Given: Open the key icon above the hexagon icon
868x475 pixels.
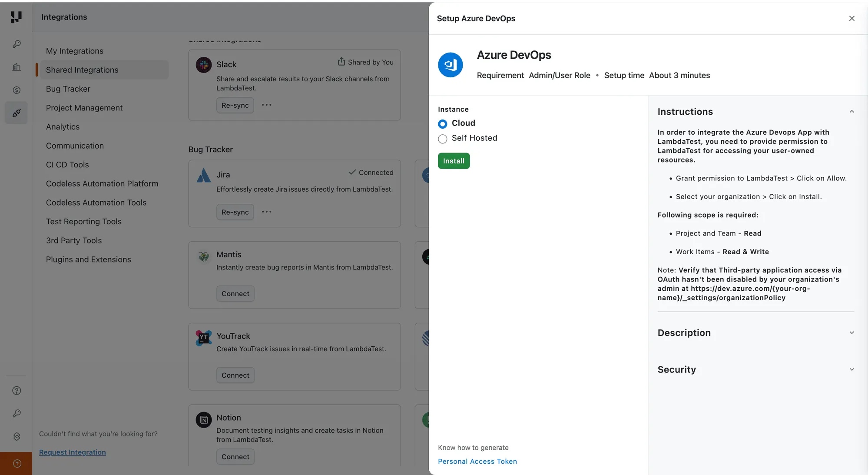Looking at the screenshot, I should [17, 413].
